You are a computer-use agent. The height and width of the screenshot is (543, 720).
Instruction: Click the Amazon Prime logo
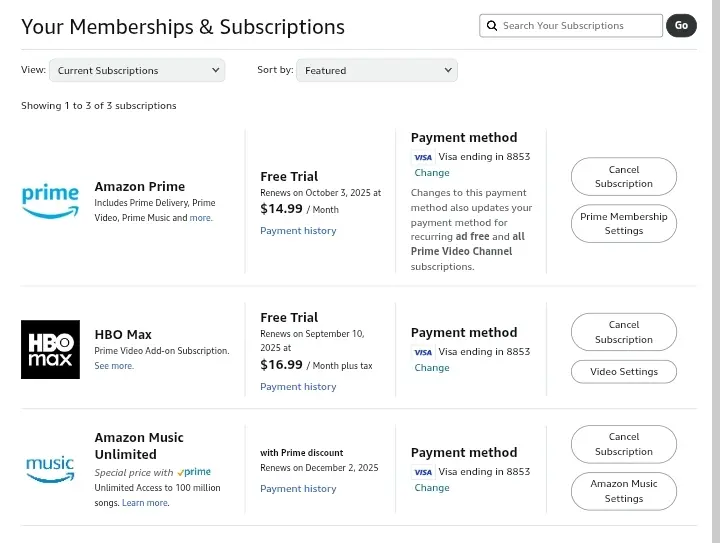click(x=50, y=202)
